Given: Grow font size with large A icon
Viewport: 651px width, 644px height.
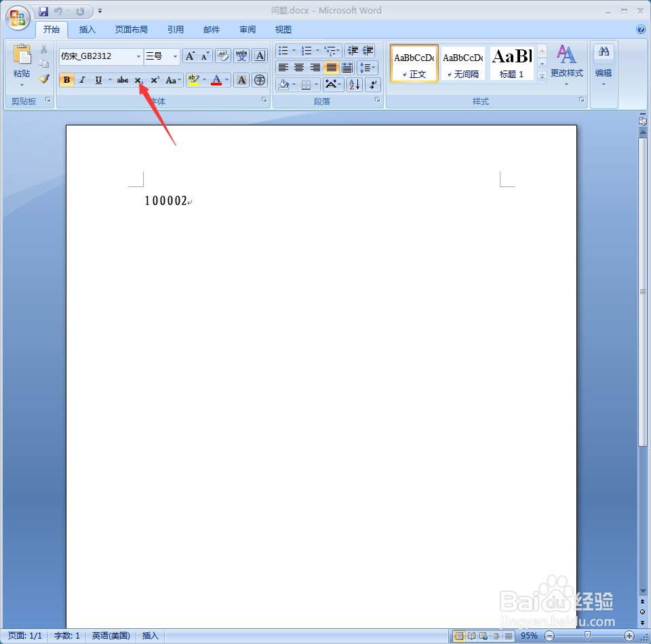Looking at the screenshot, I should 190,56.
